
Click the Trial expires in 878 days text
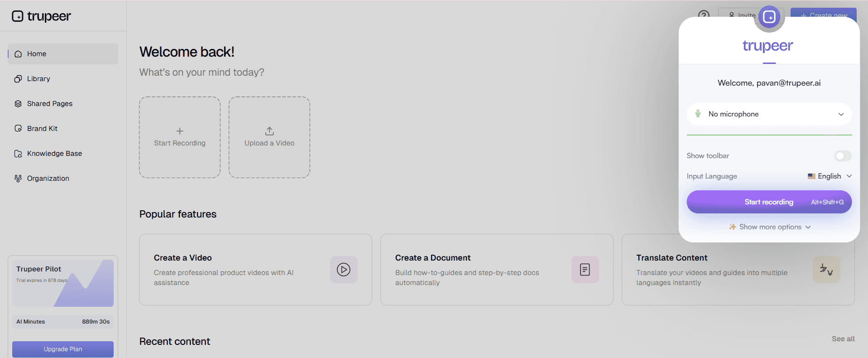[x=42, y=281]
